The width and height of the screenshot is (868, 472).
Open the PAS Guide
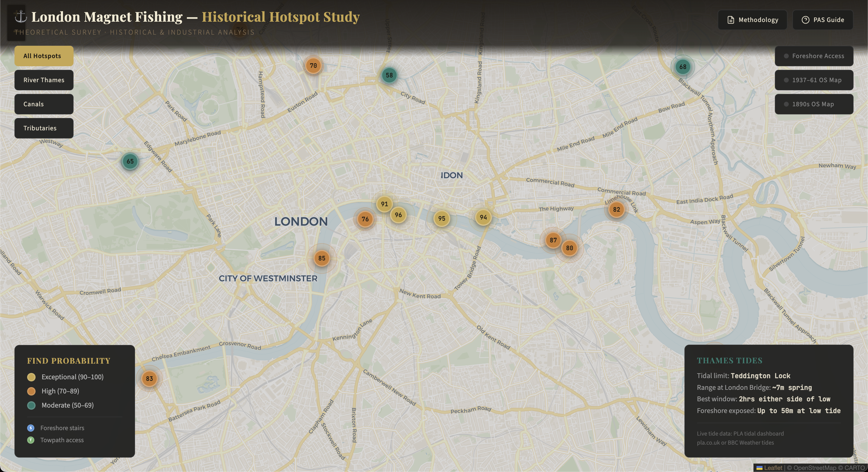click(823, 20)
